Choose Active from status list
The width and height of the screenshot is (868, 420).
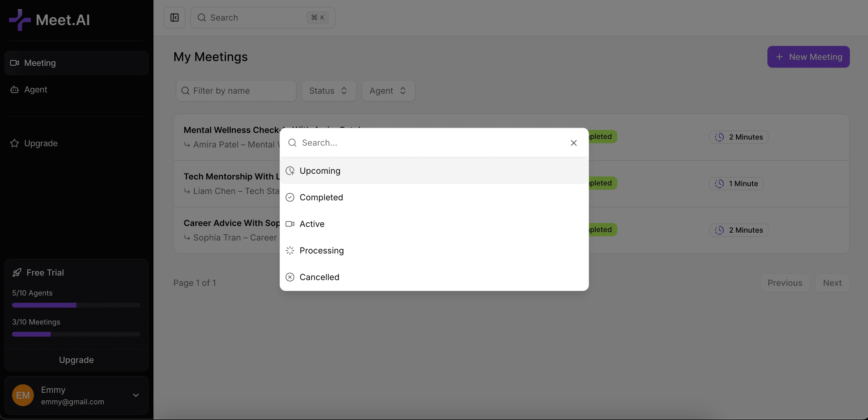[312, 224]
